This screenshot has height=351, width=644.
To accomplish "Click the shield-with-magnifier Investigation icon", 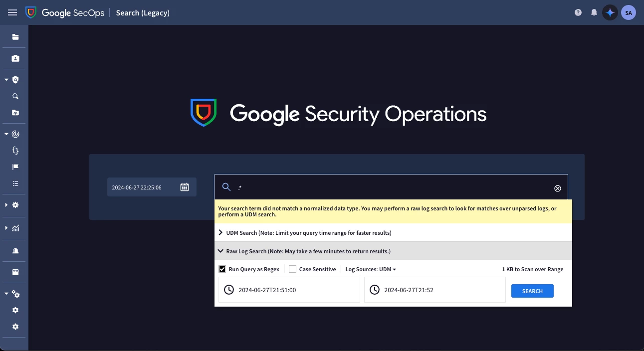I will [15, 80].
